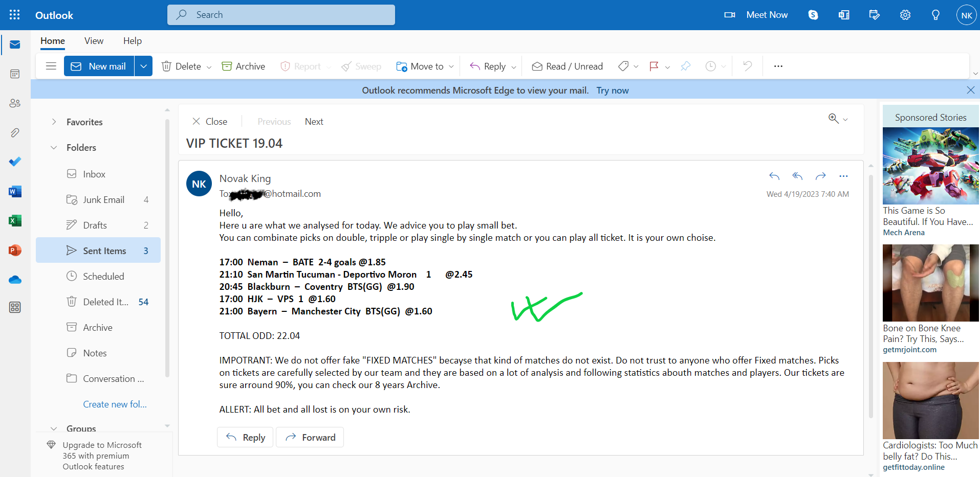Screen dimensions: 980x477
Task: Open the Inbox folder
Action: [98, 174]
